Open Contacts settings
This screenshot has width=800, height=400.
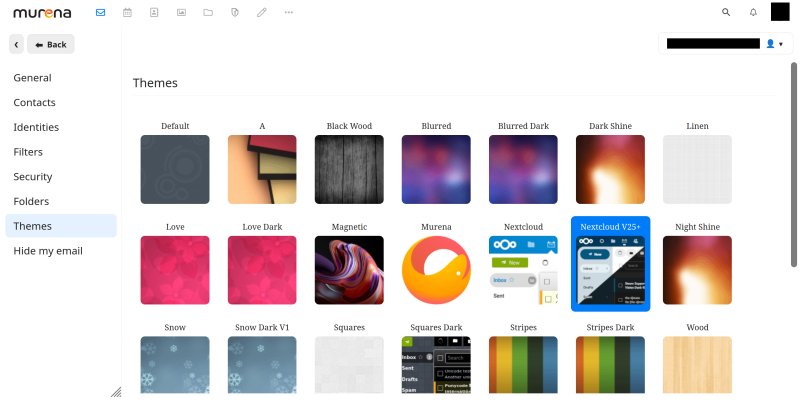click(61, 103)
